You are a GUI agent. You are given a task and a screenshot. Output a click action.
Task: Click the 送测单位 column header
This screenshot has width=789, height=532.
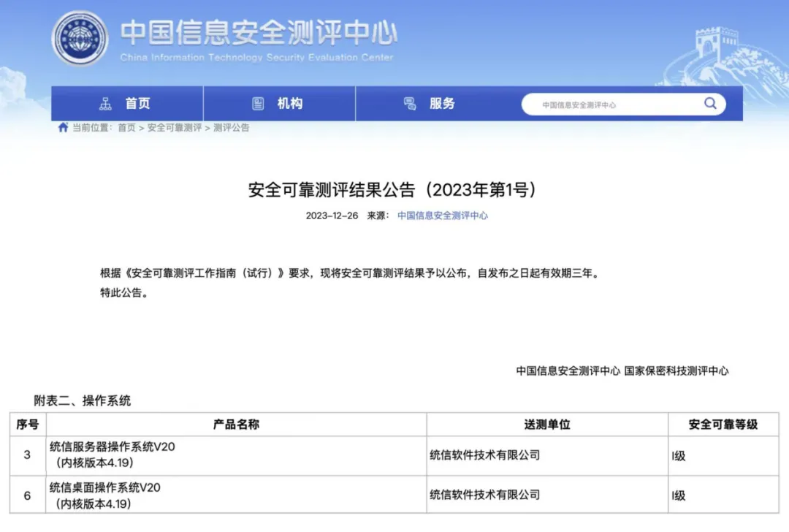coord(547,425)
